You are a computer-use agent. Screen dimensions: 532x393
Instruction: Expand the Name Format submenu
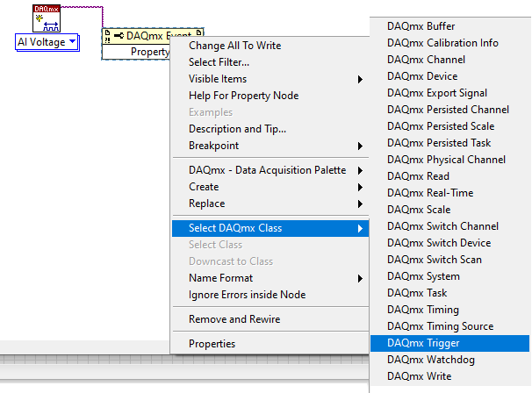270,278
